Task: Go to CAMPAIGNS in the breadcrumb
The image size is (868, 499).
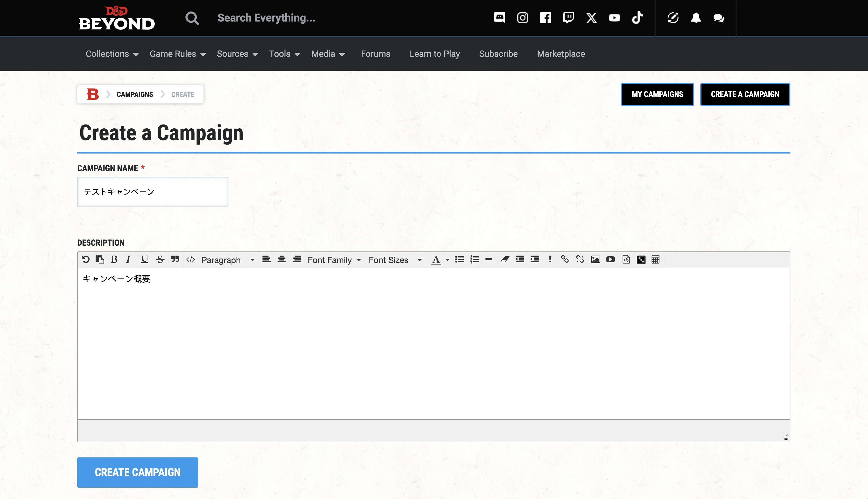Action: click(x=135, y=94)
